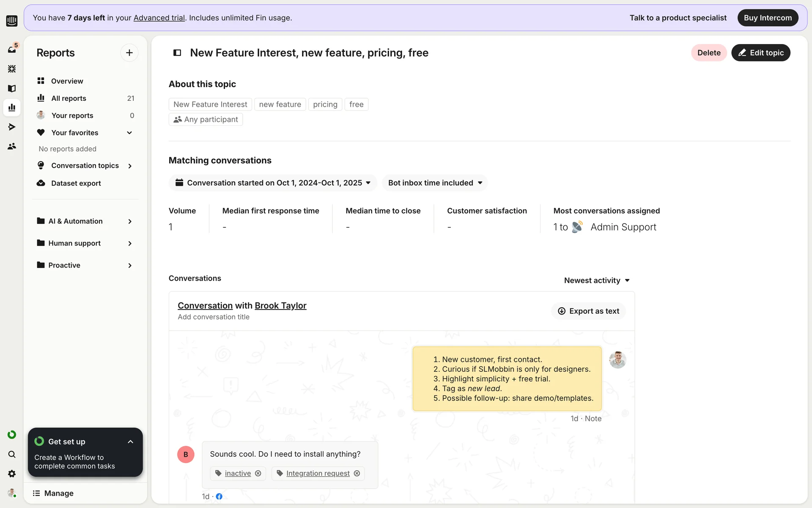Change Newest activity sort order
Viewport: 812px width, 508px height.
click(x=596, y=280)
